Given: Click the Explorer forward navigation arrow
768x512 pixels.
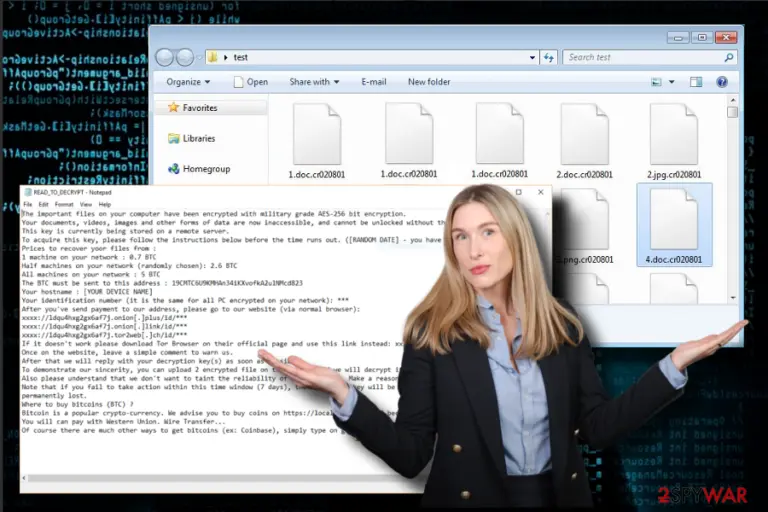Looking at the screenshot, I should [x=184, y=57].
